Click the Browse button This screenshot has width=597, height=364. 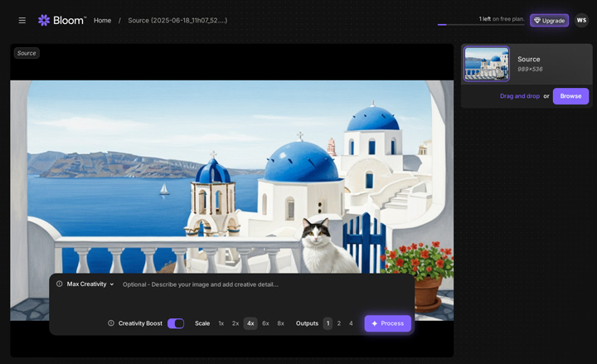coord(570,96)
